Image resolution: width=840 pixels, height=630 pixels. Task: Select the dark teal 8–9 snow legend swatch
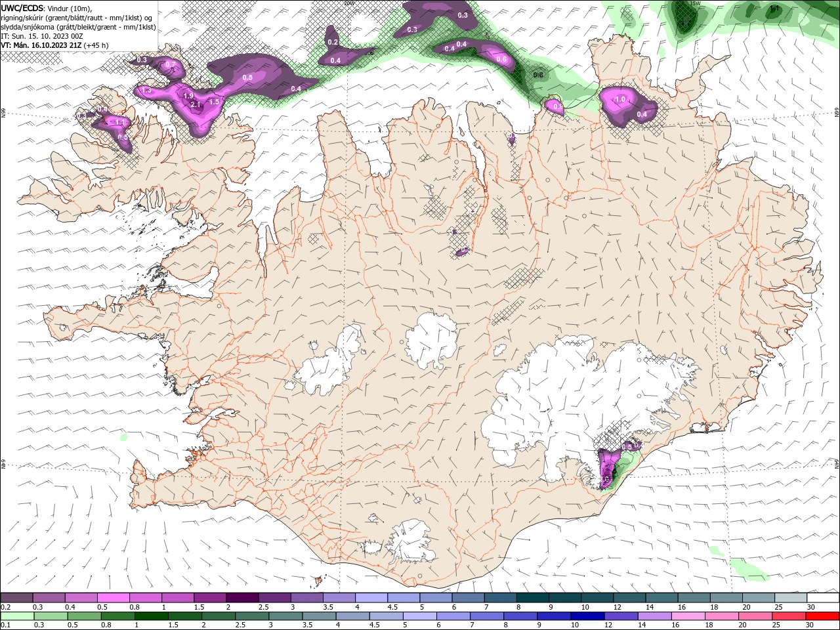pyautogui.click(x=533, y=598)
